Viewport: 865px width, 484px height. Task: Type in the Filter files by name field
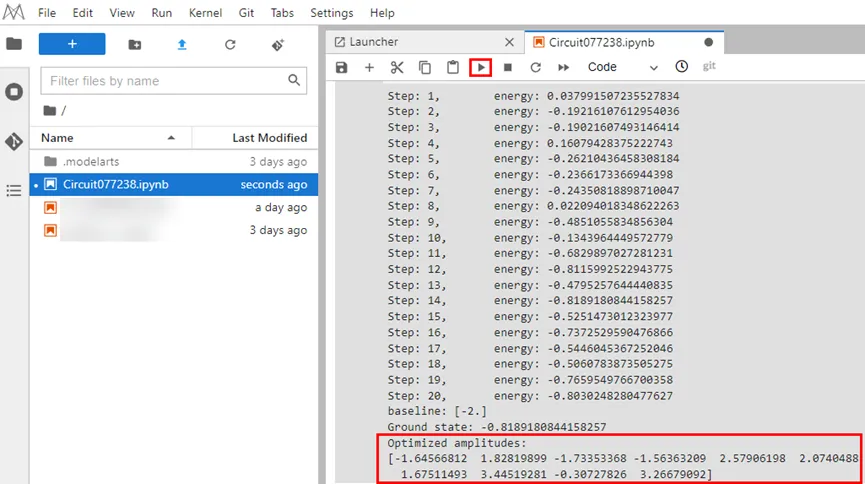pyautogui.click(x=165, y=81)
